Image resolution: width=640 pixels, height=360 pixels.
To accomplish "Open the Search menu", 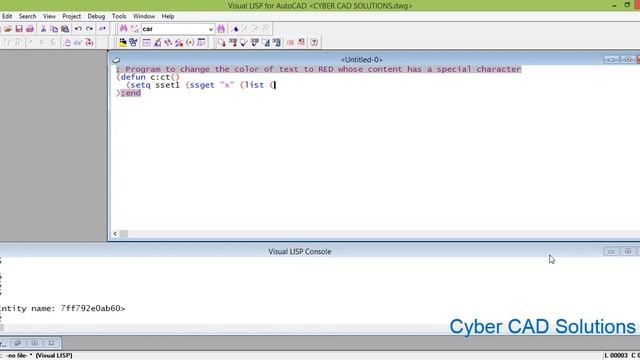I will click(27, 16).
